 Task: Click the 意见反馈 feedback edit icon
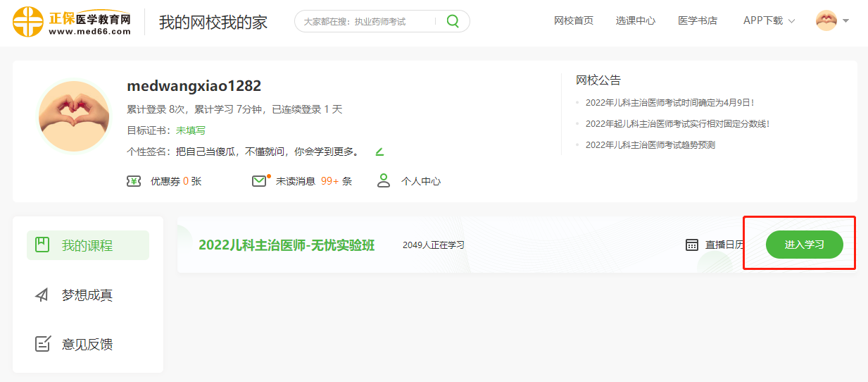(x=42, y=344)
